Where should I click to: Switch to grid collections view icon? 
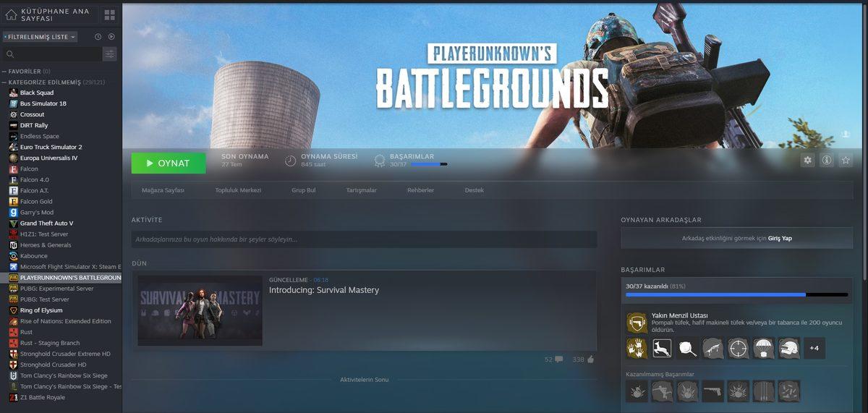point(109,14)
